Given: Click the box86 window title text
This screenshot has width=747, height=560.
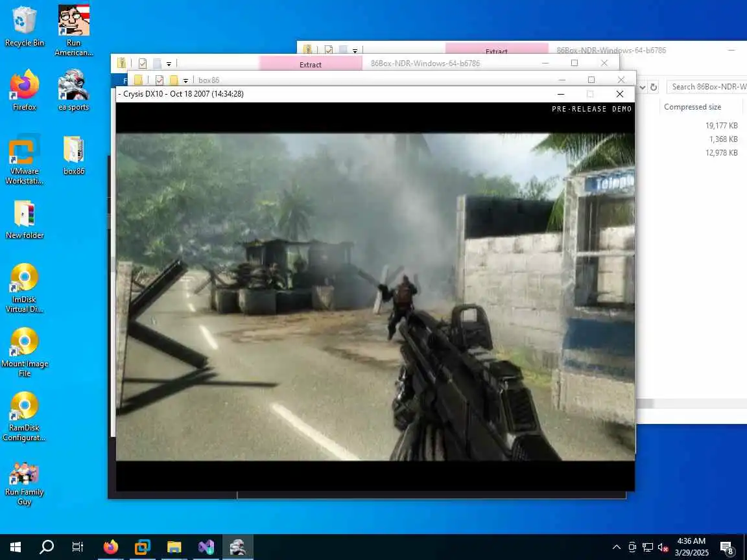Looking at the screenshot, I should [x=209, y=80].
